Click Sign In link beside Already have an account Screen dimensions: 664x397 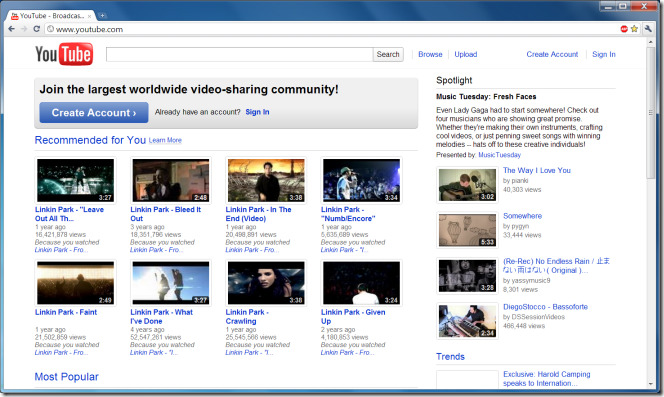click(x=257, y=112)
